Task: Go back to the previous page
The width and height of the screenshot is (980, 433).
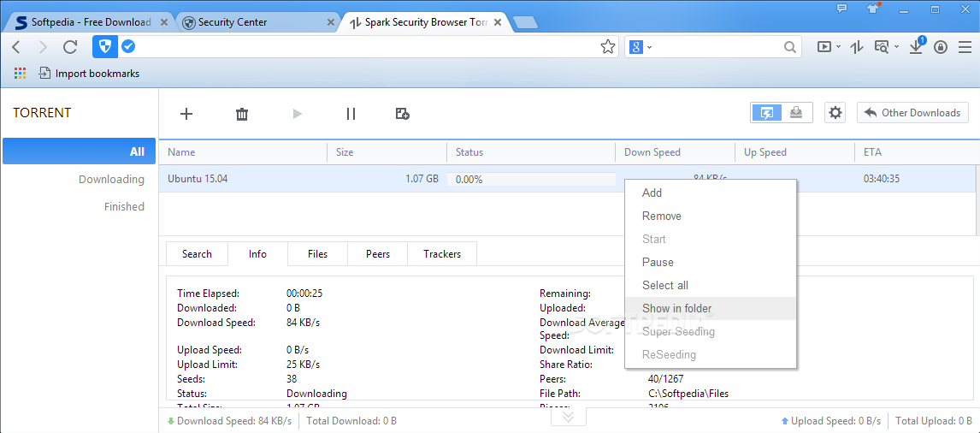Action: (x=17, y=47)
